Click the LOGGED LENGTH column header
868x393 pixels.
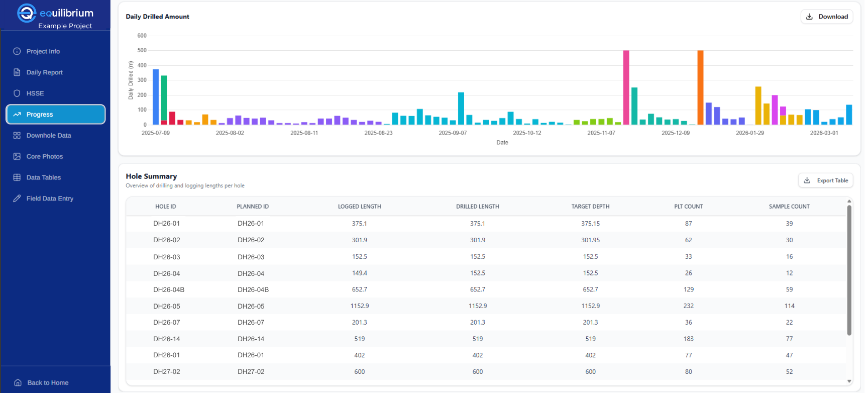360,207
